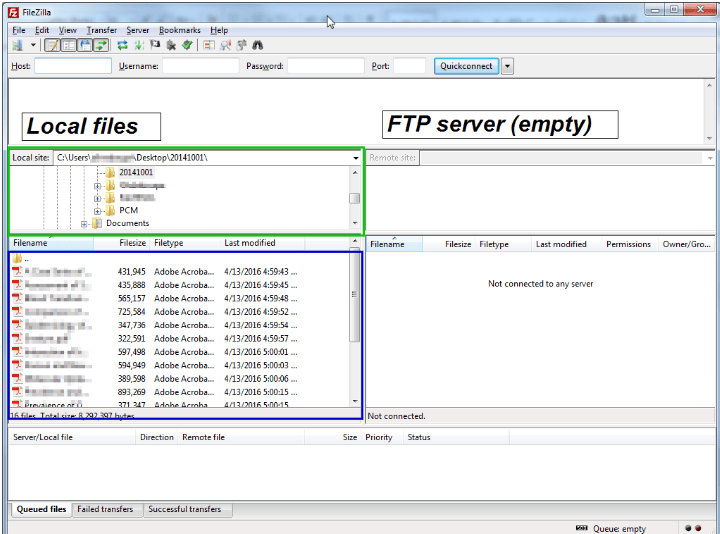720x534 pixels.
Task: Click the queue icon beside 'Queue: empty'
Action: click(x=581, y=528)
